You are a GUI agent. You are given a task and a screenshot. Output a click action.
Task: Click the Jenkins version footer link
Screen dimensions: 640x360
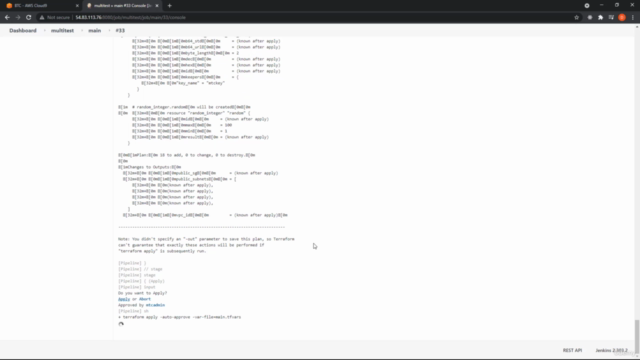611,350
